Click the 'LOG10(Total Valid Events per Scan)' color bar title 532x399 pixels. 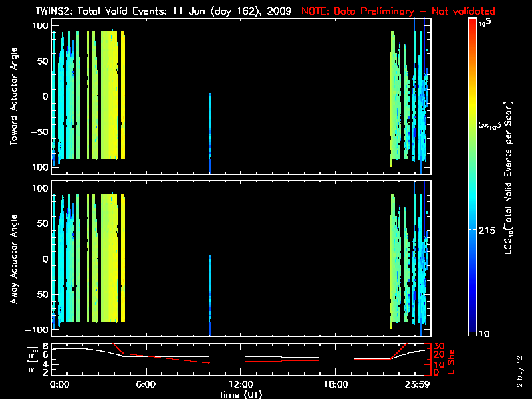(510, 180)
